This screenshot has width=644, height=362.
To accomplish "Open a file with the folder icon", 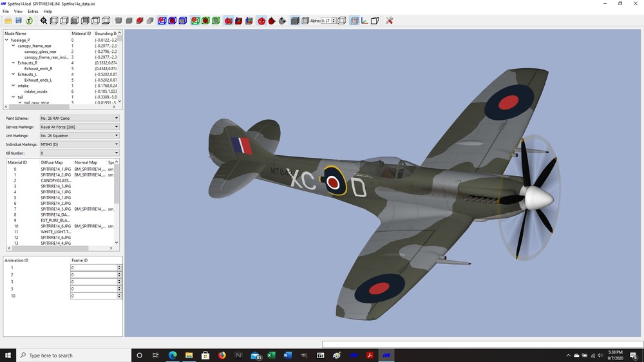I will 8,21.
